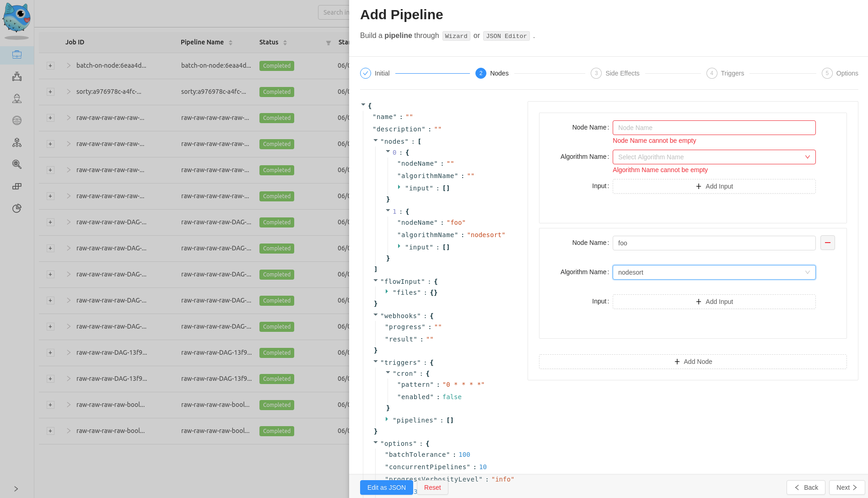Viewport: 868px width, 498px height.
Task: Open the Pipelines pipe-valve icon in sidebar
Action: pyautogui.click(x=17, y=77)
